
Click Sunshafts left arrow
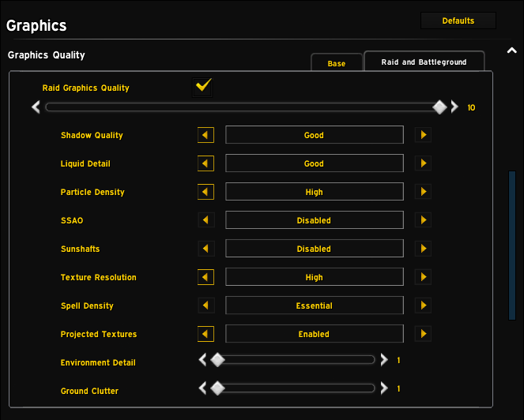coord(205,249)
